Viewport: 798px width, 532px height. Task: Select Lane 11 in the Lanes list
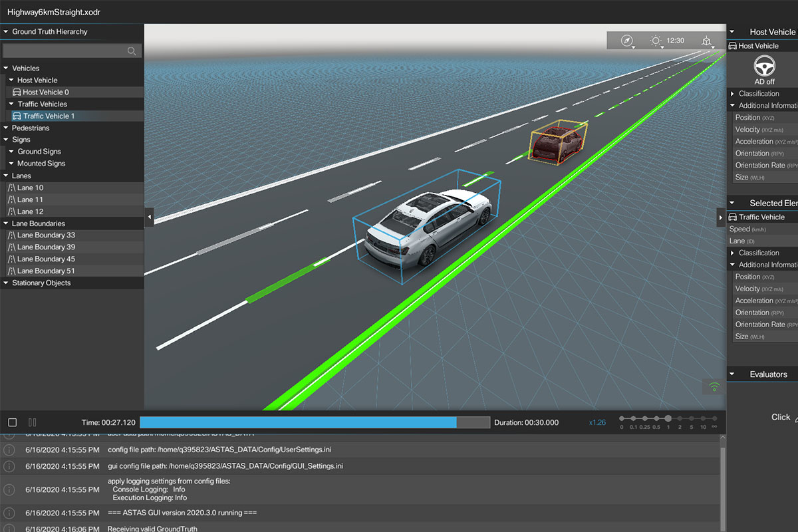[x=30, y=199]
